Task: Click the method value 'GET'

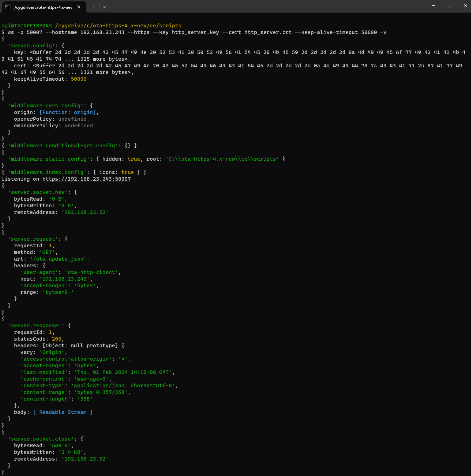Action: [x=47, y=252]
